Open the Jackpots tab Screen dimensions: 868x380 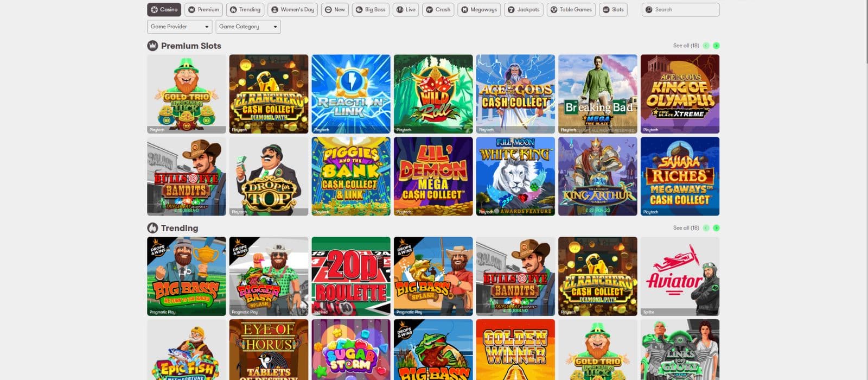click(x=524, y=9)
